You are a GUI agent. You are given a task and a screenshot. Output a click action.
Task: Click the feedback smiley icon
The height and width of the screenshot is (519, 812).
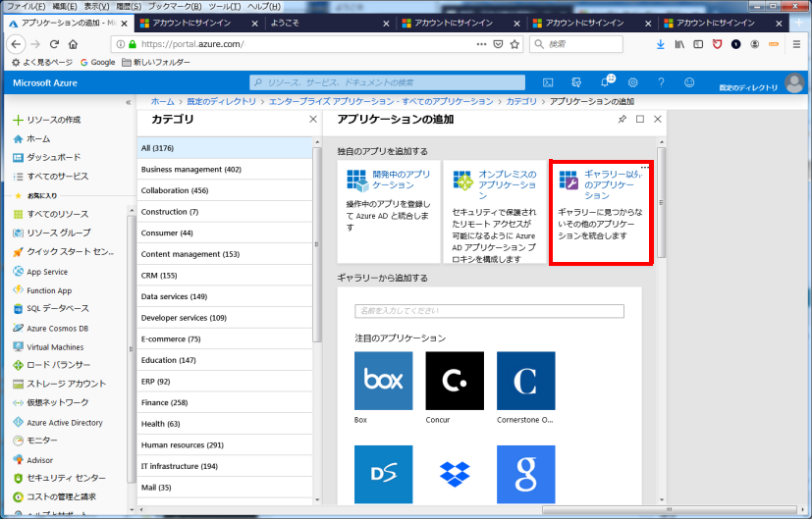click(689, 82)
